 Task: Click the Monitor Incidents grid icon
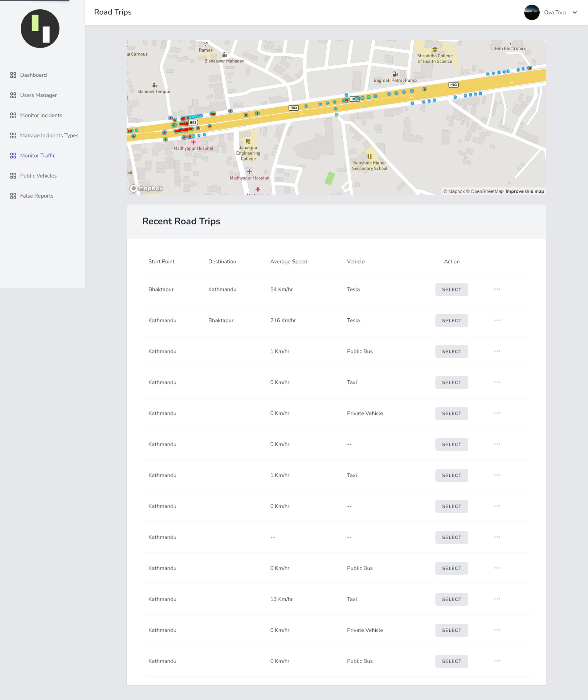13,115
